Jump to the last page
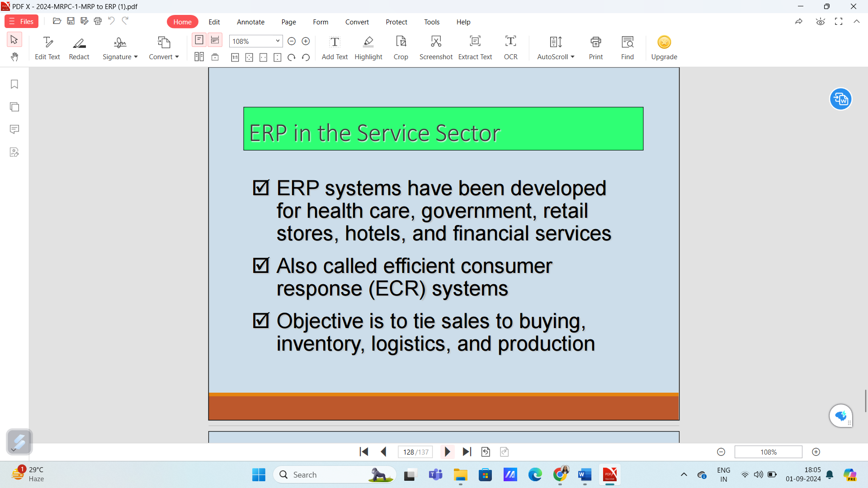The image size is (868, 488). [467, 452]
